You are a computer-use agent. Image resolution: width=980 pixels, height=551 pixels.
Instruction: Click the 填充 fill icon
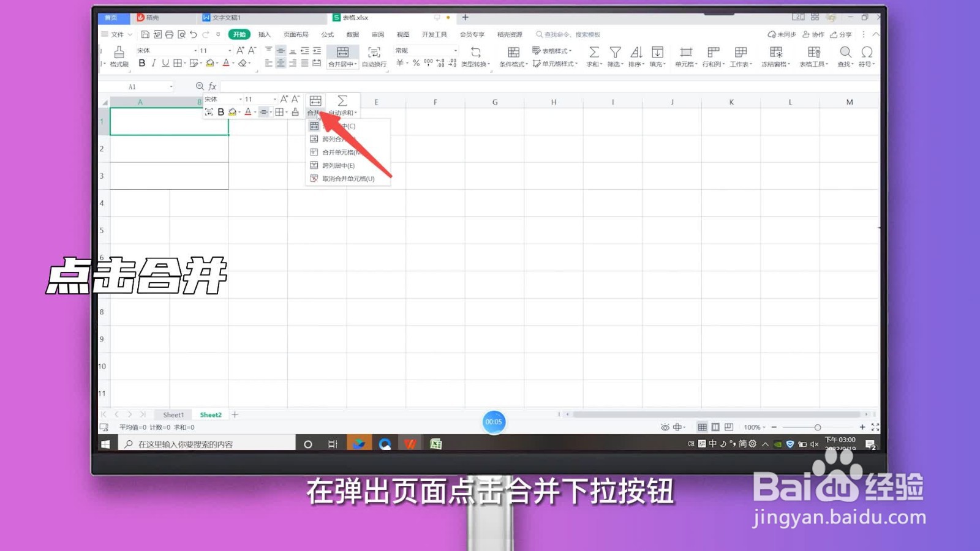click(x=657, y=52)
